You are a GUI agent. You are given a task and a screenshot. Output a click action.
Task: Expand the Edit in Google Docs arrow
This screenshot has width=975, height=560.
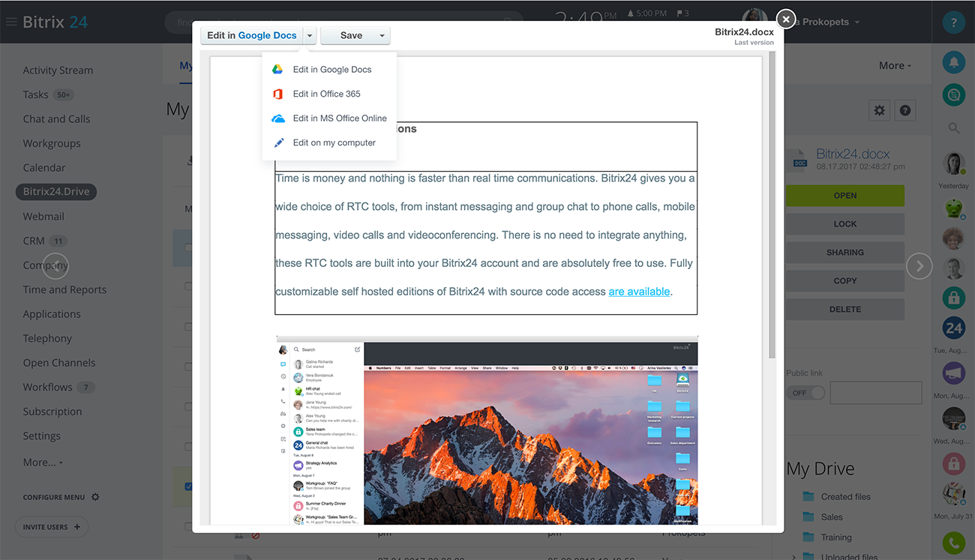(x=310, y=35)
